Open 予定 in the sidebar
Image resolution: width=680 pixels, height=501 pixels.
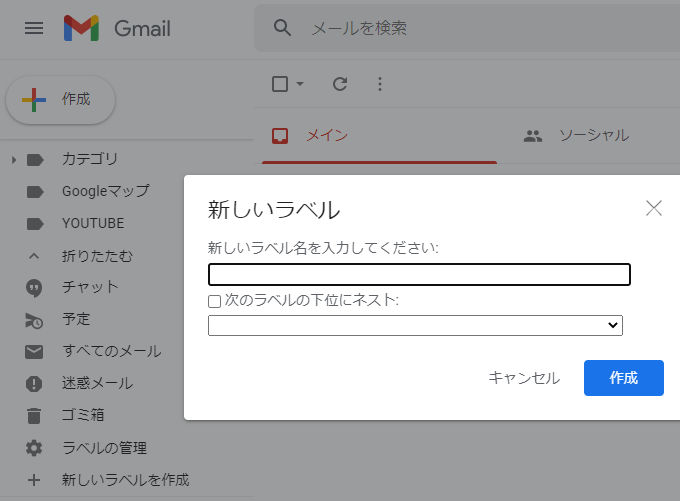pyautogui.click(x=76, y=319)
